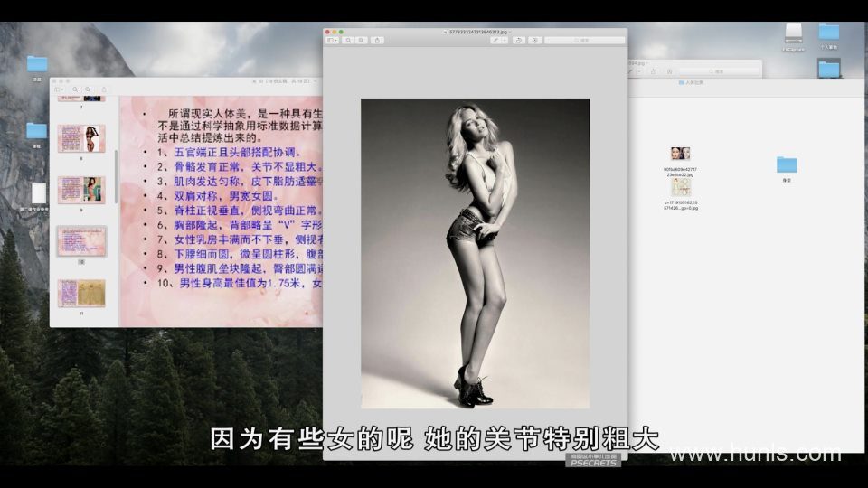The width and height of the screenshot is (868, 488).
Task: Open Share menu in front Preview window
Action: pyautogui.click(x=378, y=41)
